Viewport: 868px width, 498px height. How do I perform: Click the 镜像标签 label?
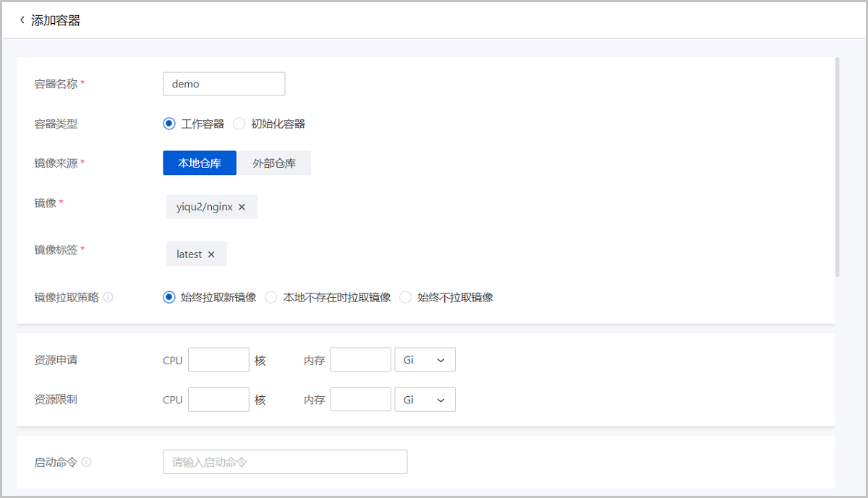pyautogui.click(x=56, y=250)
